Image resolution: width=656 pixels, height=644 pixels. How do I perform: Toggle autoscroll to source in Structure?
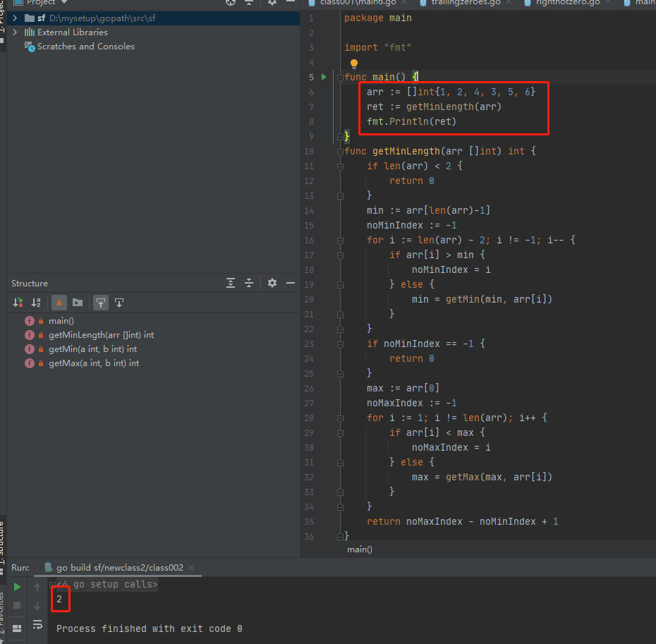coord(101,303)
